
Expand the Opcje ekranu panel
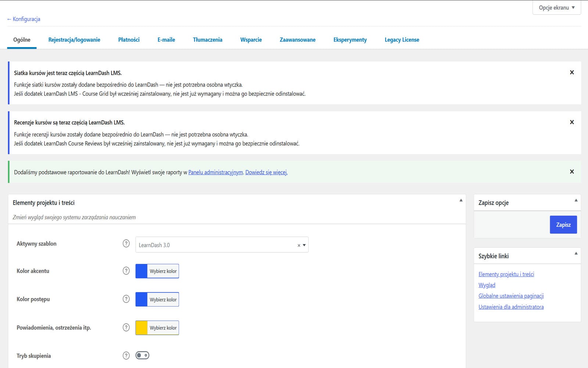(x=556, y=8)
